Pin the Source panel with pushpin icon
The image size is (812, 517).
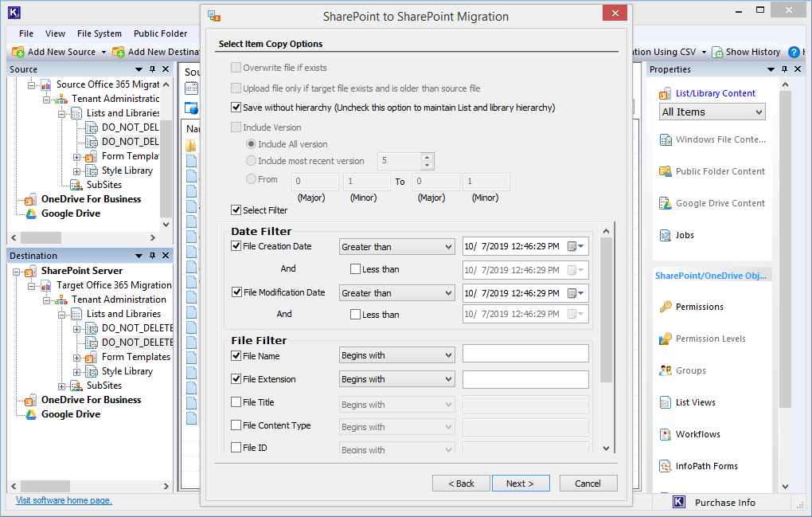coord(152,69)
